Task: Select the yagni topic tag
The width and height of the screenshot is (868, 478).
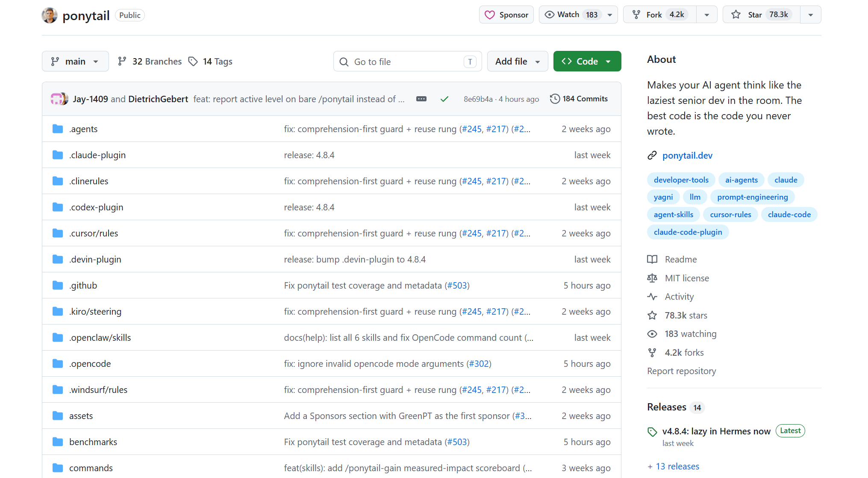Action: (x=663, y=197)
